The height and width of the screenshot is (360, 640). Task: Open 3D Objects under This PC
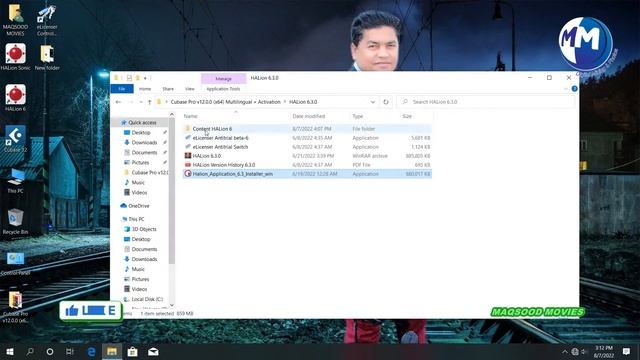coord(144,229)
